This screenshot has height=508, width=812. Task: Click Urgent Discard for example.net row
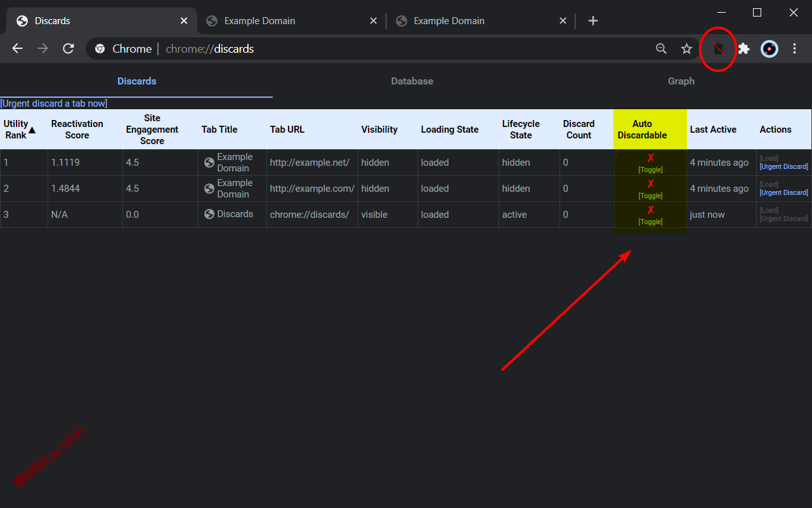point(784,167)
